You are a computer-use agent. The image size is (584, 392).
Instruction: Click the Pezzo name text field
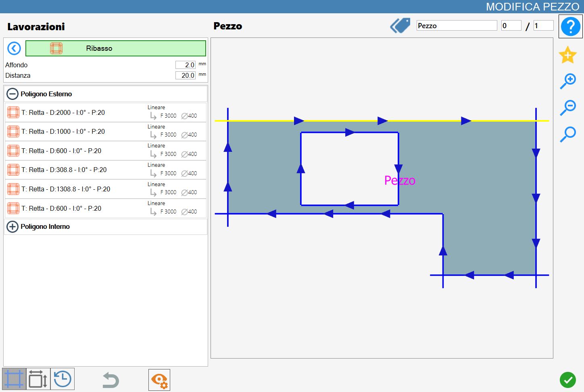tap(457, 25)
